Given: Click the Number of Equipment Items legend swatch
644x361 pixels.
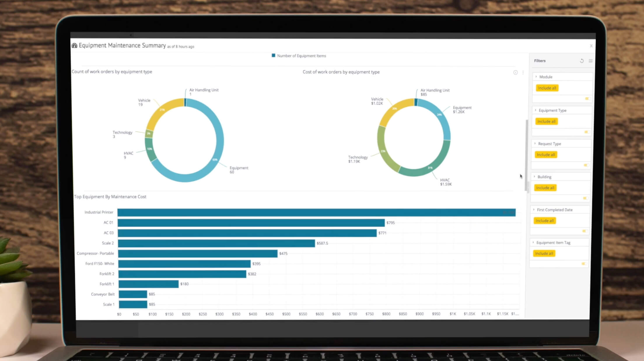Looking at the screenshot, I should click(273, 55).
